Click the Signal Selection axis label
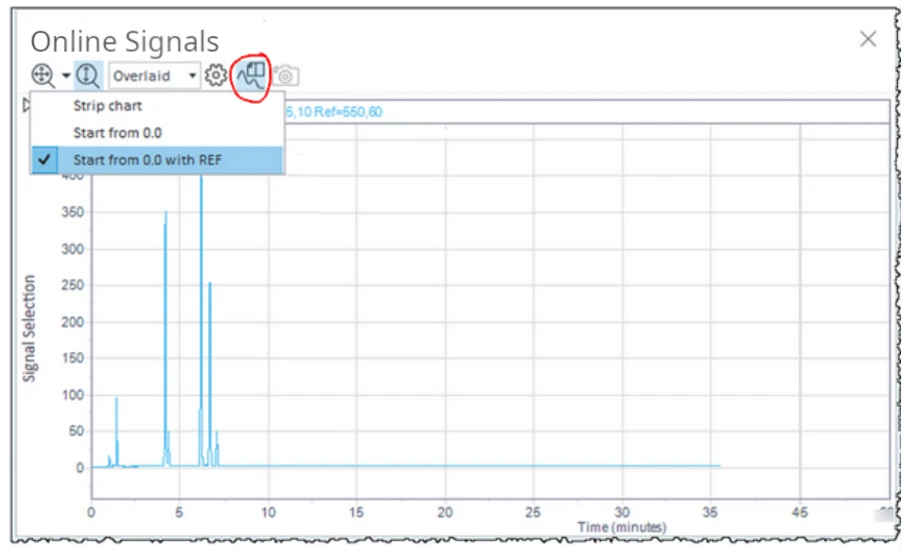 click(x=30, y=328)
